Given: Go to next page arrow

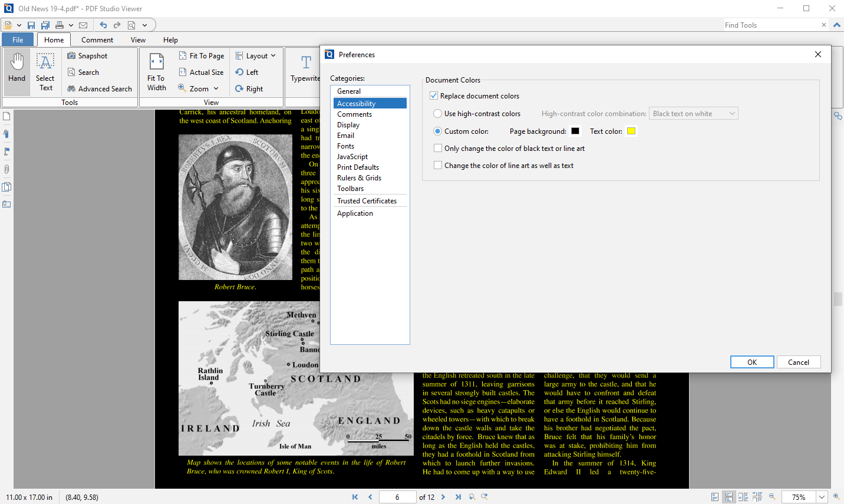Looking at the screenshot, I should click(443, 497).
